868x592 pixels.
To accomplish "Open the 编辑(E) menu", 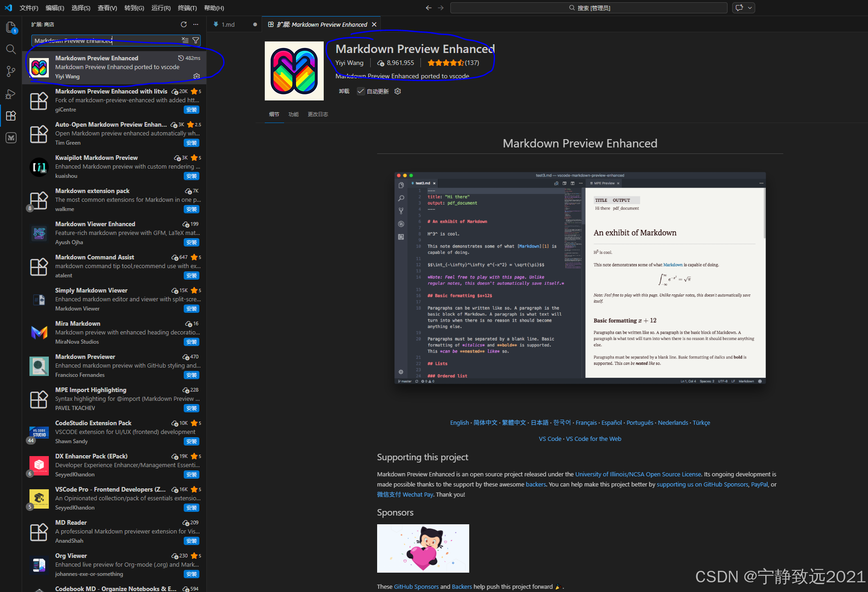I will point(55,8).
